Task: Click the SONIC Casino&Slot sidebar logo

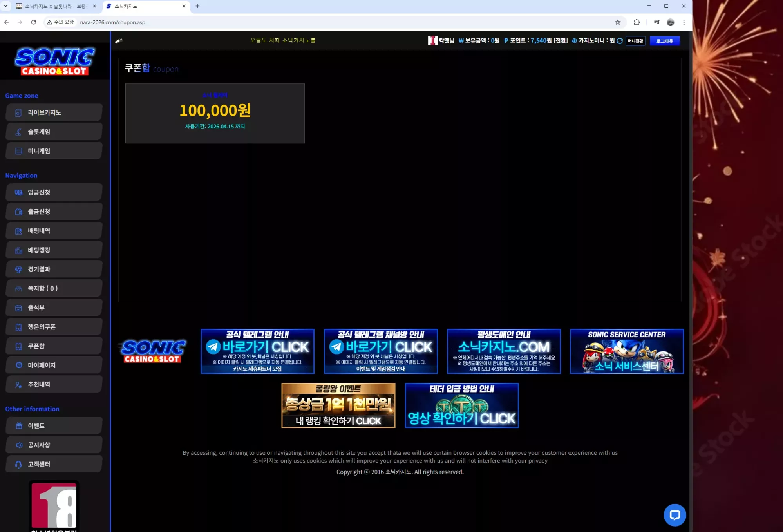Action: coord(54,61)
